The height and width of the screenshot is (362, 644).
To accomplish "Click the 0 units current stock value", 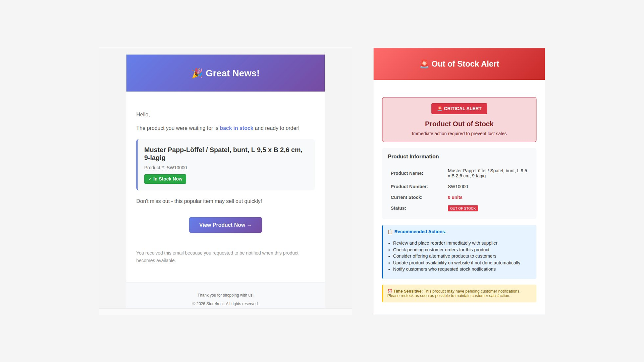I will [455, 197].
